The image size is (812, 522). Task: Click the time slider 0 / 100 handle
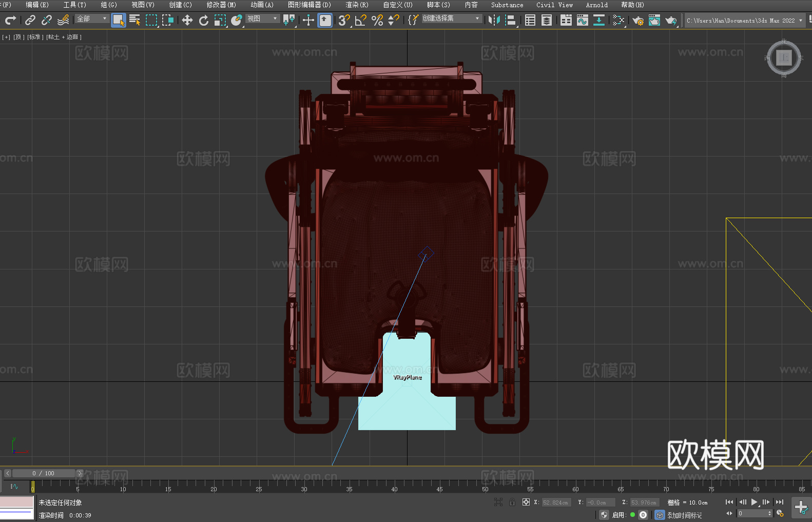click(44, 473)
